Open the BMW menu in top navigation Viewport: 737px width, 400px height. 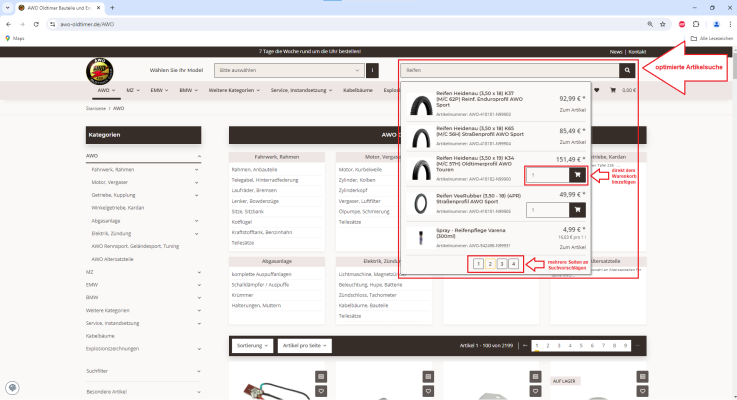coord(188,90)
